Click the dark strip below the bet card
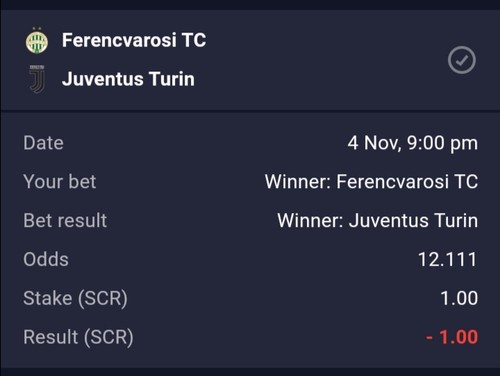Viewport: 500px width, 376px height. pos(250,372)
